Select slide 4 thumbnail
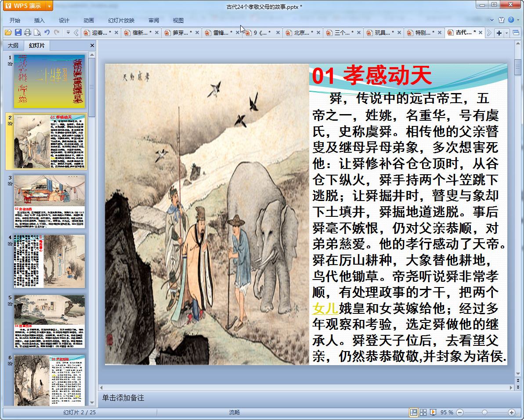Screen dimensions: 524x420 (49, 262)
